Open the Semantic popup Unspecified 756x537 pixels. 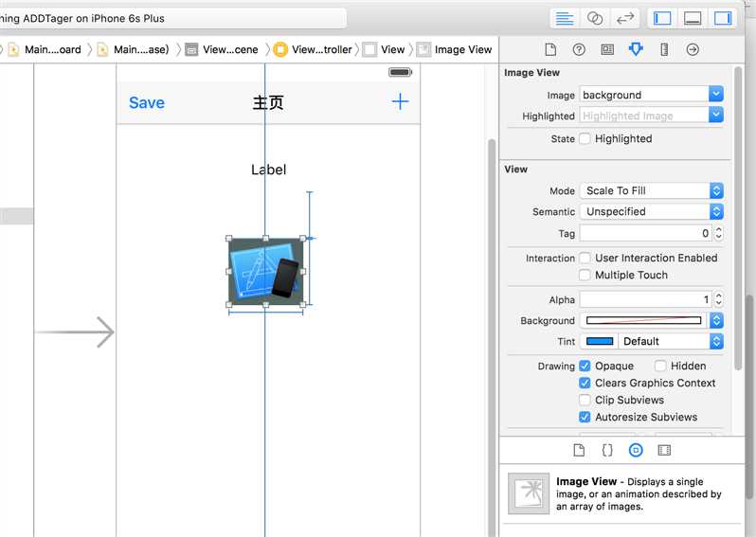tap(652, 211)
